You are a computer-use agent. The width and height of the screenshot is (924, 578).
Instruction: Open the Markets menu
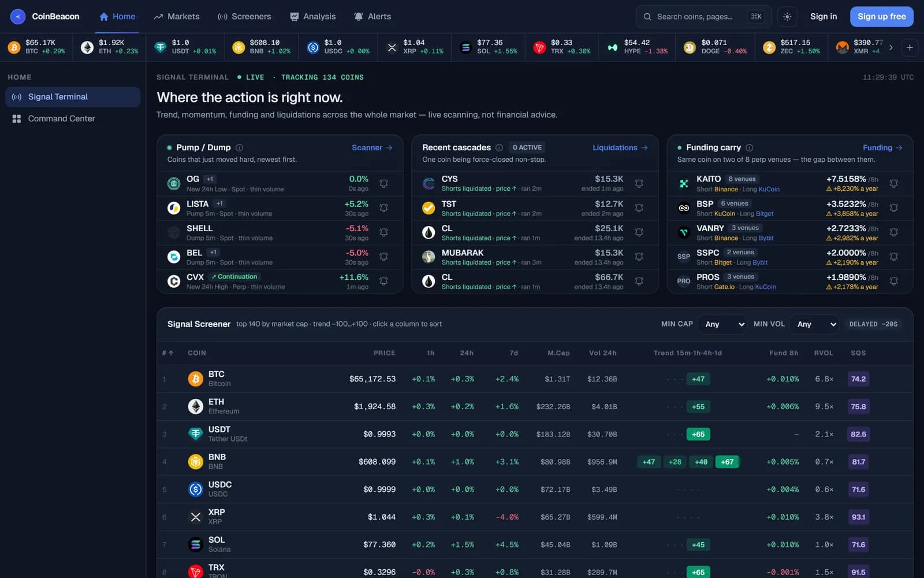click(x=177, y=17)
